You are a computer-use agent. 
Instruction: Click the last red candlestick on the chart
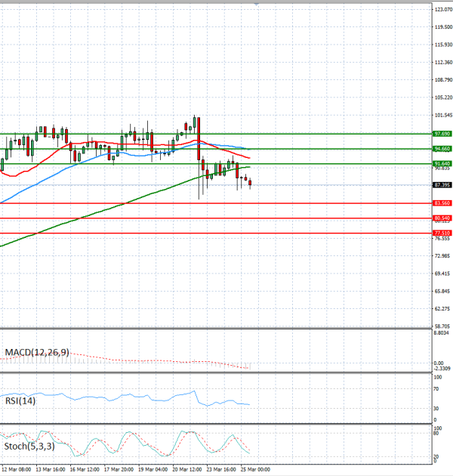coord(250,183)
